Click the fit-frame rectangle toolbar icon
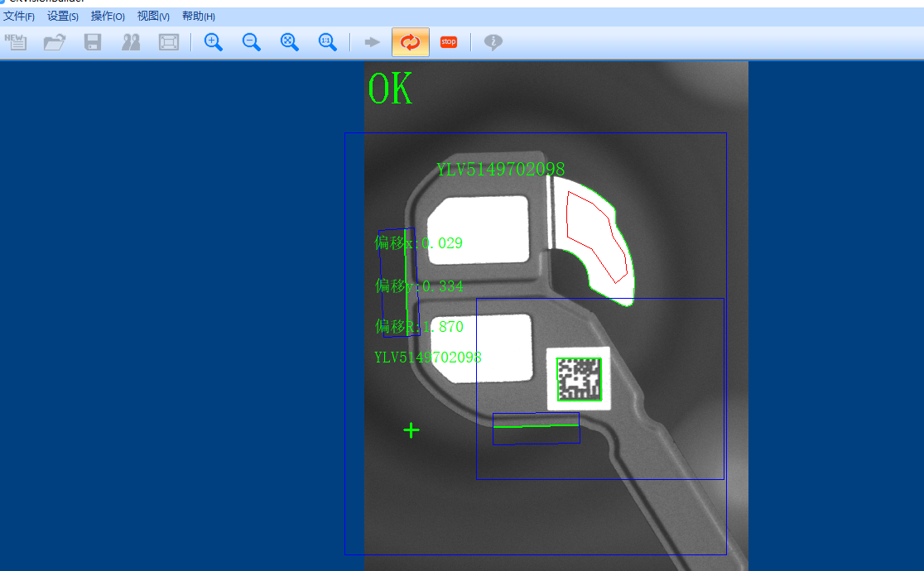Screen dimensions: 924x571 click(x=169, y=42)
